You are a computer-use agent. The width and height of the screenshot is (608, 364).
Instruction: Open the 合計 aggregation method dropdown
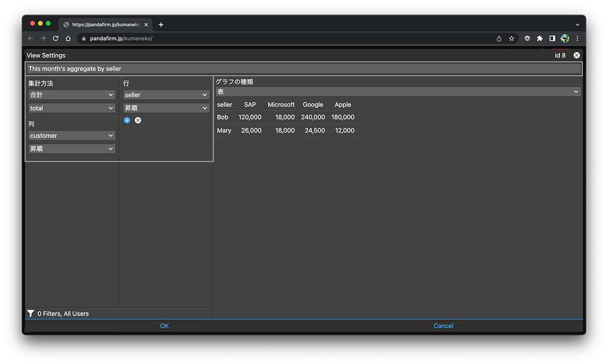coord(72,95)
